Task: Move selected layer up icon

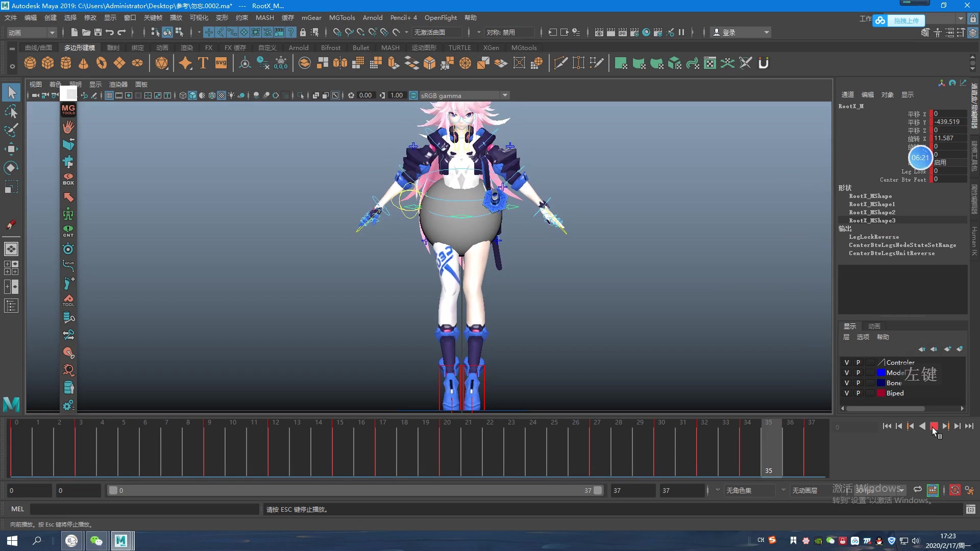Action: (x=922, y=349)
